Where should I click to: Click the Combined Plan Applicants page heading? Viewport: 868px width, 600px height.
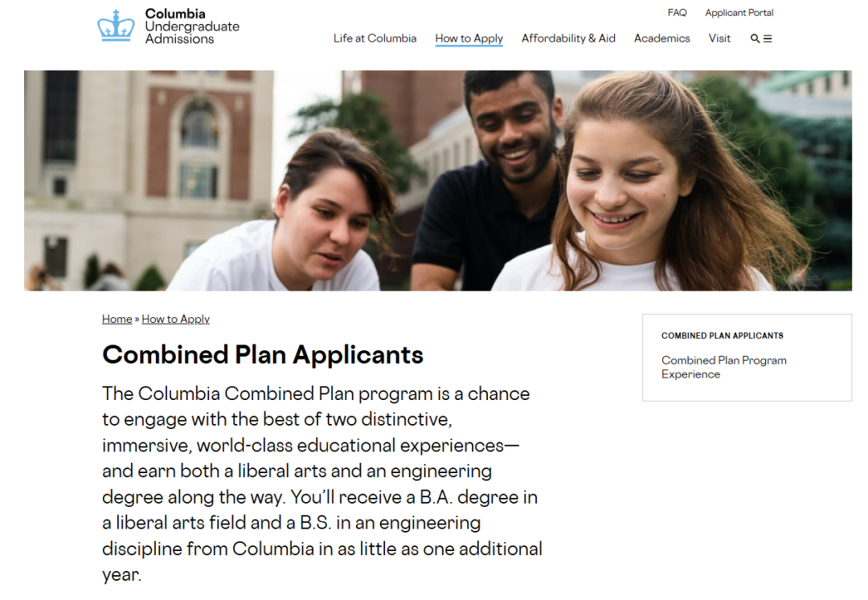tap(263, 354)
